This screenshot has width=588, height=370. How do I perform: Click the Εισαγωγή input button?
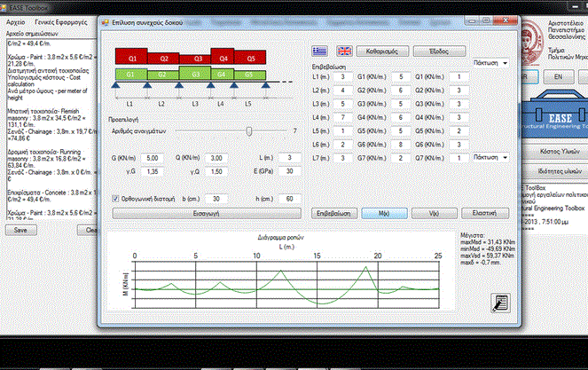(207, 213)
